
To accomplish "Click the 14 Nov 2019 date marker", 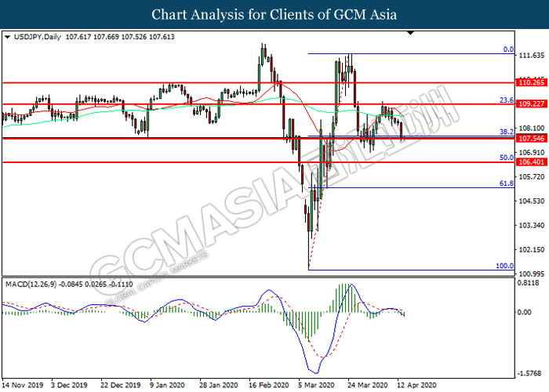I will pyautogui.click(x=24, y=385).
